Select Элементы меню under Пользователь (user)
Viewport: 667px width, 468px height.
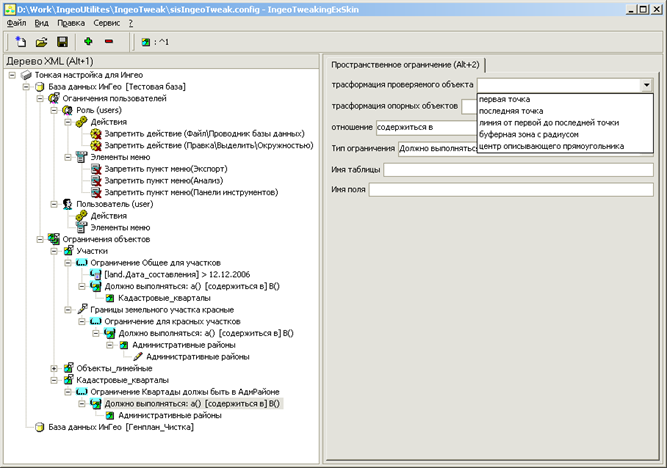(x=120, y=228)
